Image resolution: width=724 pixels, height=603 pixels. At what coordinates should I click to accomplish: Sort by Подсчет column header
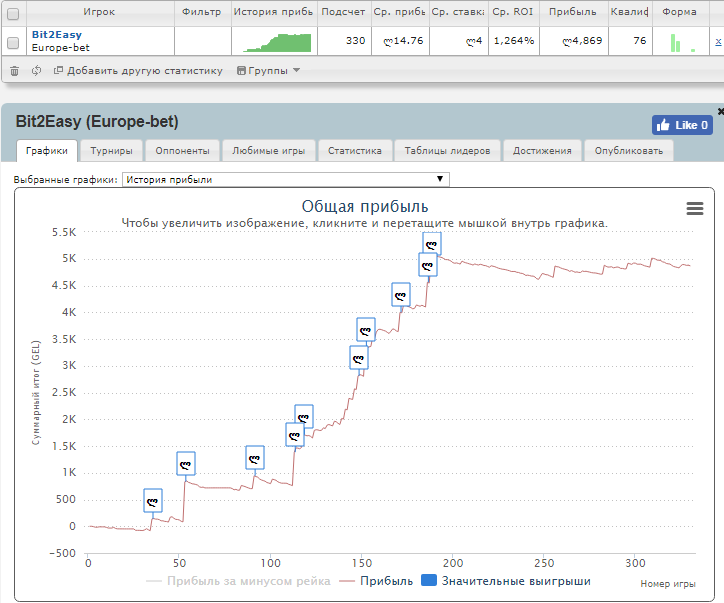pyautogui.click(x=344, y=12)
